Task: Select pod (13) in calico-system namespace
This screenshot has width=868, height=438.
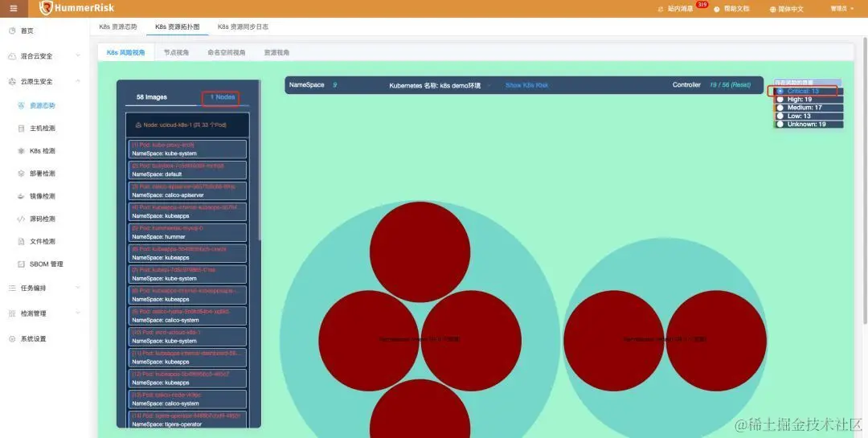Action: 187,399
